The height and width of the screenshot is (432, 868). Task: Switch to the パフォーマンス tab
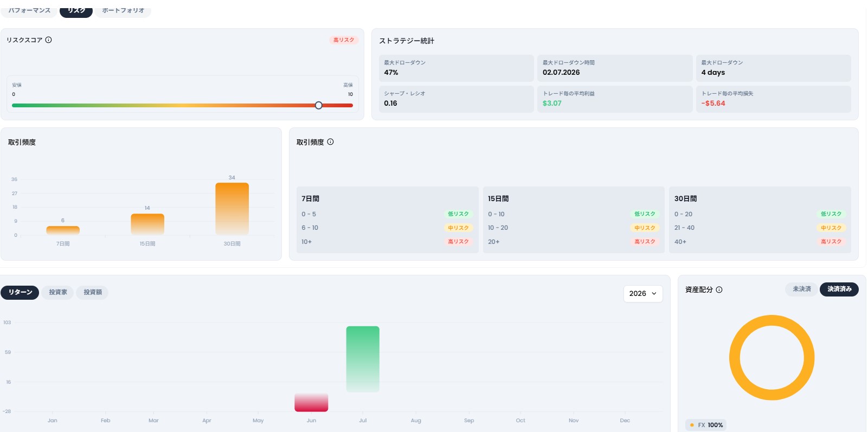coord(29,10)
